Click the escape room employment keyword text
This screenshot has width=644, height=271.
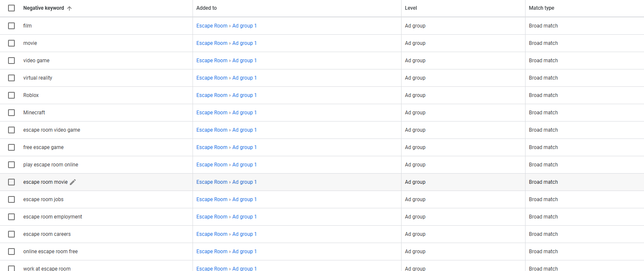(52, 217)
